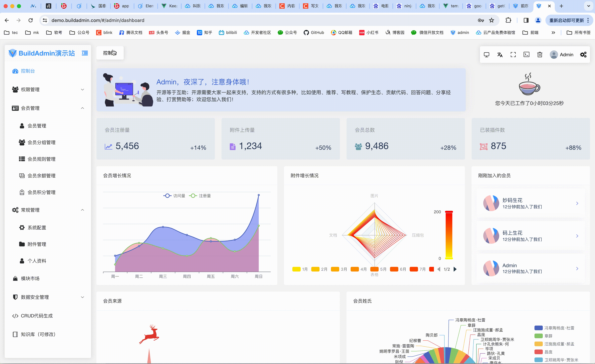Bookmark page with star icon
Viewport: 595px width, 364px height.
tap(491, 20)
